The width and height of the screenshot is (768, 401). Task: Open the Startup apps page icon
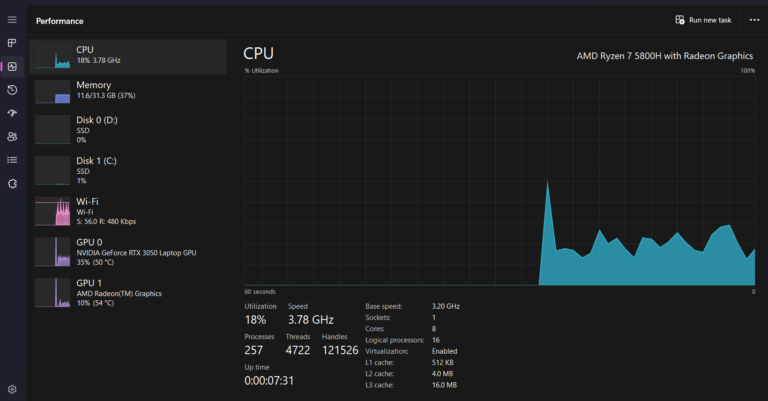pos(12,113)
